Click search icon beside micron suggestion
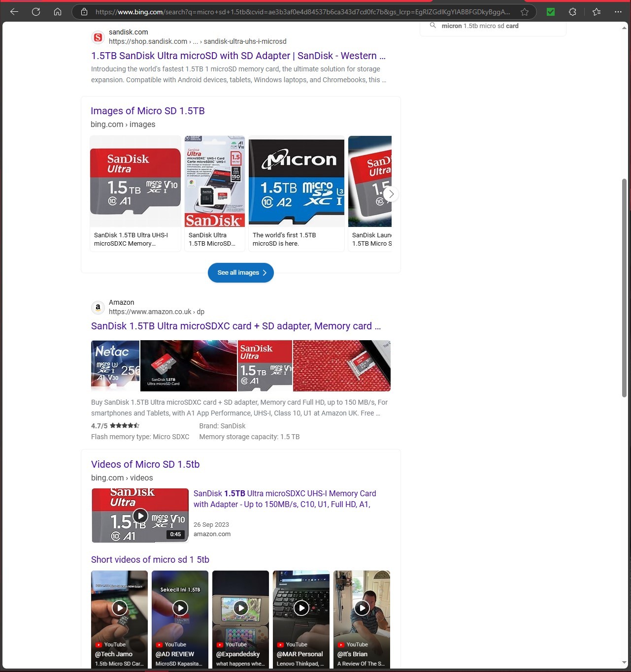Image resolution: width=631 pixels, height=672 pixels. point(432,26)
